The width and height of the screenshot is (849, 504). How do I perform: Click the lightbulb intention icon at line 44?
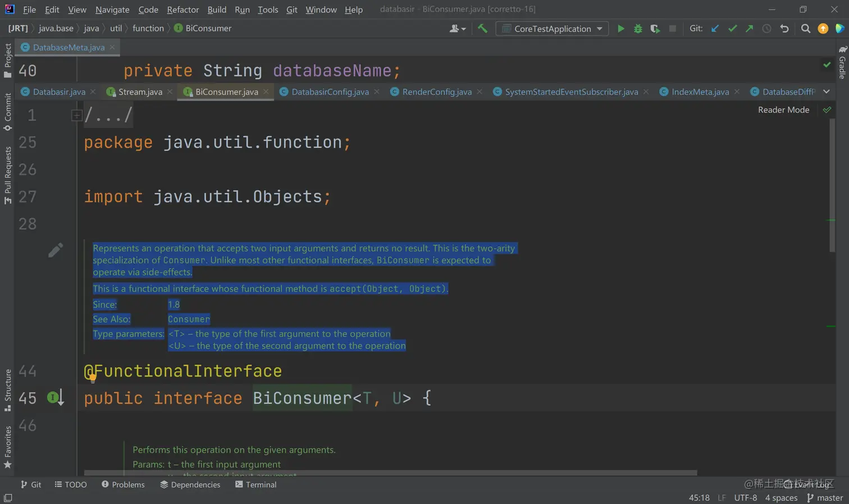click(93, 378)
